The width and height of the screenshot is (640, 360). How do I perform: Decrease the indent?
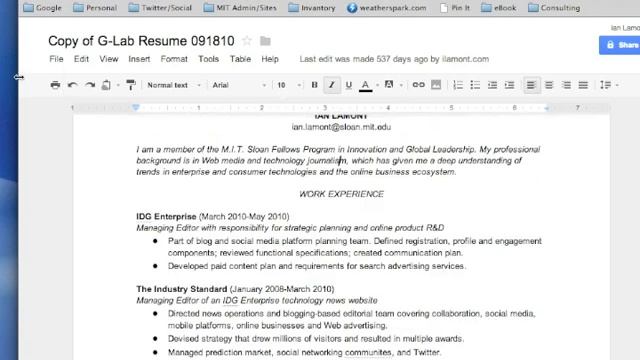[492, 85]
